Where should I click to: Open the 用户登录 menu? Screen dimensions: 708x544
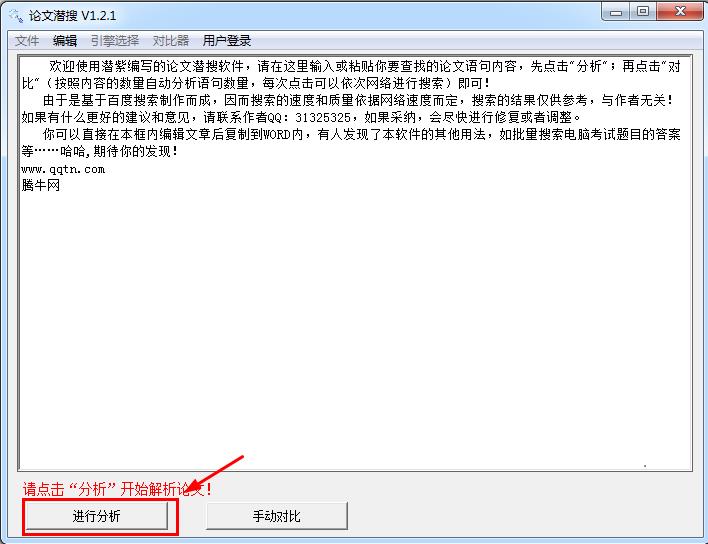tap(227, 41)
